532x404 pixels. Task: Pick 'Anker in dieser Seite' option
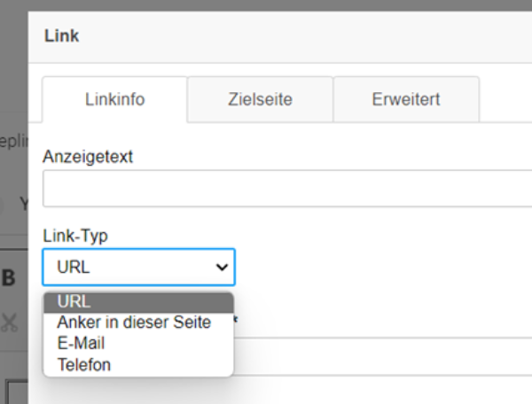134,322
